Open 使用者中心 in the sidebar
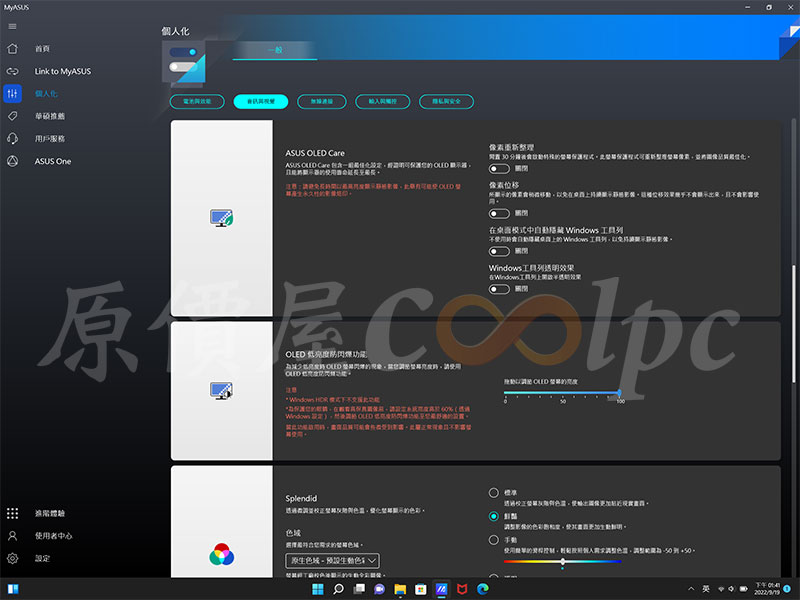 coord(54,536)
